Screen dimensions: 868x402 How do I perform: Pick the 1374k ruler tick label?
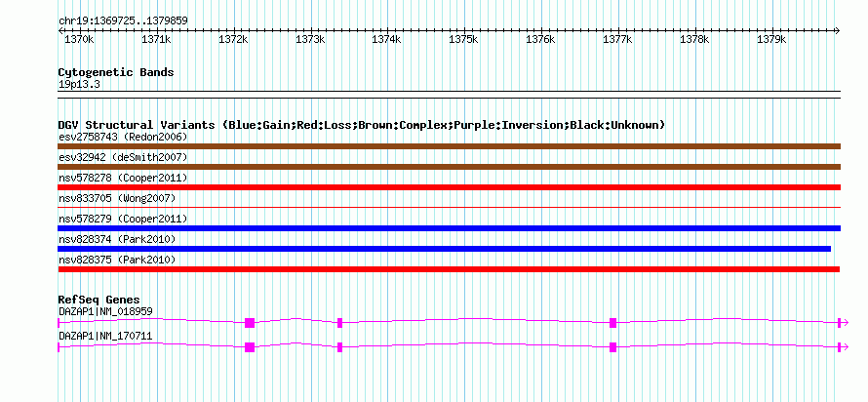pyautogui.click(x=386, y=40)
